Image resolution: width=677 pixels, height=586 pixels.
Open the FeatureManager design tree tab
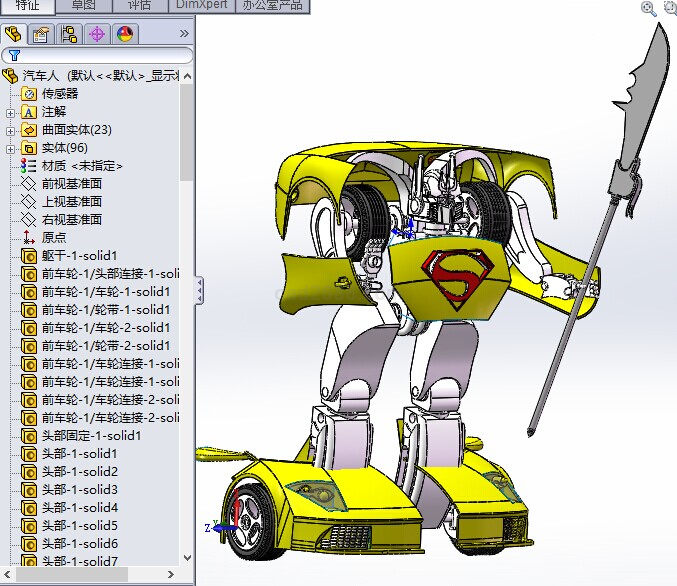click(x=13, y=34)
